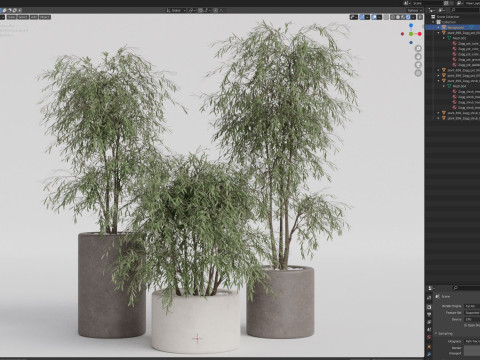The width and height of the screenshot is (480, 360).
Task: Open viewport shading options dropdown
Action: coord(413,17)
